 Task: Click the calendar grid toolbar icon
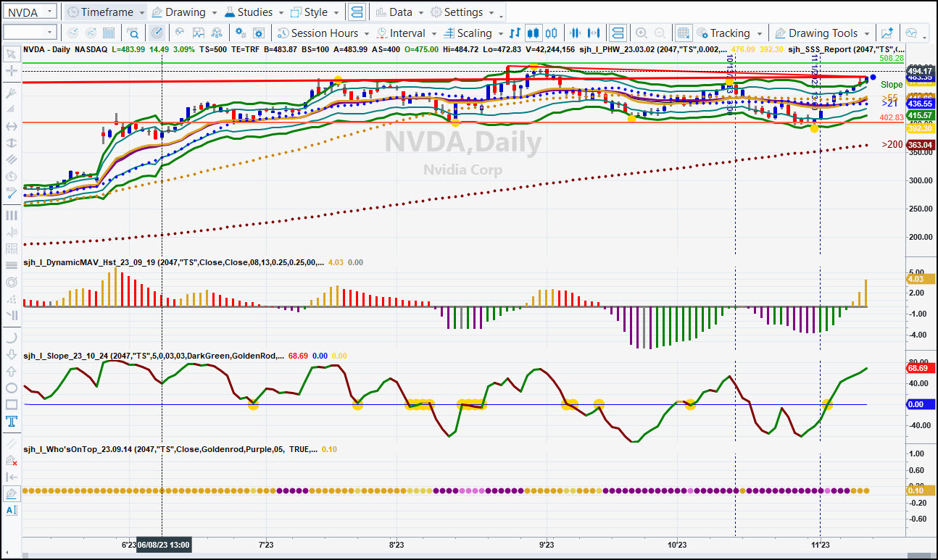pyautogui.click(x=108, y=33)
